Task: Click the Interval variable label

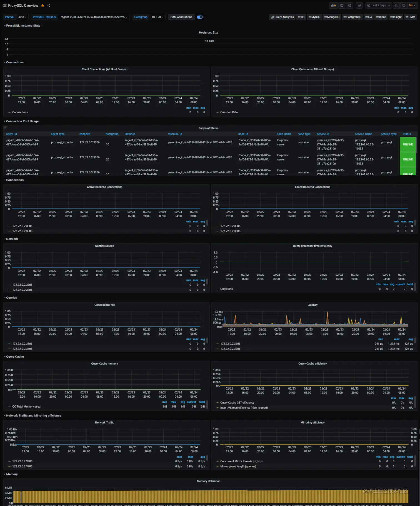Action: point(9,17)
